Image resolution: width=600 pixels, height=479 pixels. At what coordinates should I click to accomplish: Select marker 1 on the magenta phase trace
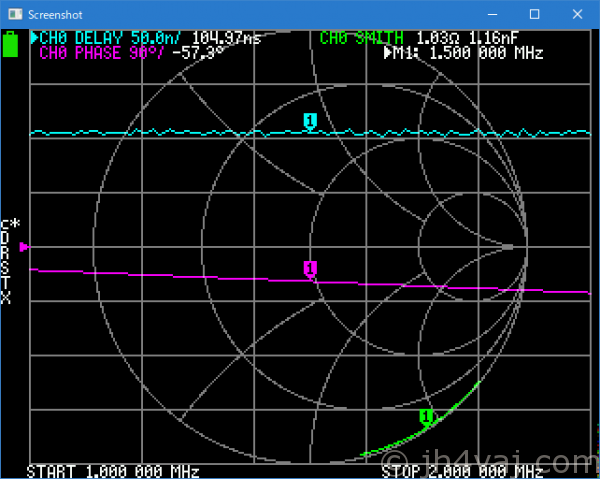click(310, 268)
